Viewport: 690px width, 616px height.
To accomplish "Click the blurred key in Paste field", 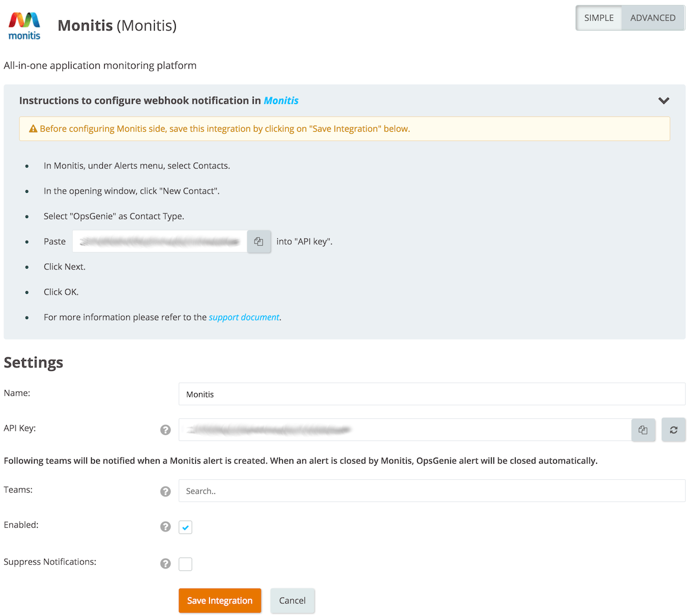I will point(160,241).
